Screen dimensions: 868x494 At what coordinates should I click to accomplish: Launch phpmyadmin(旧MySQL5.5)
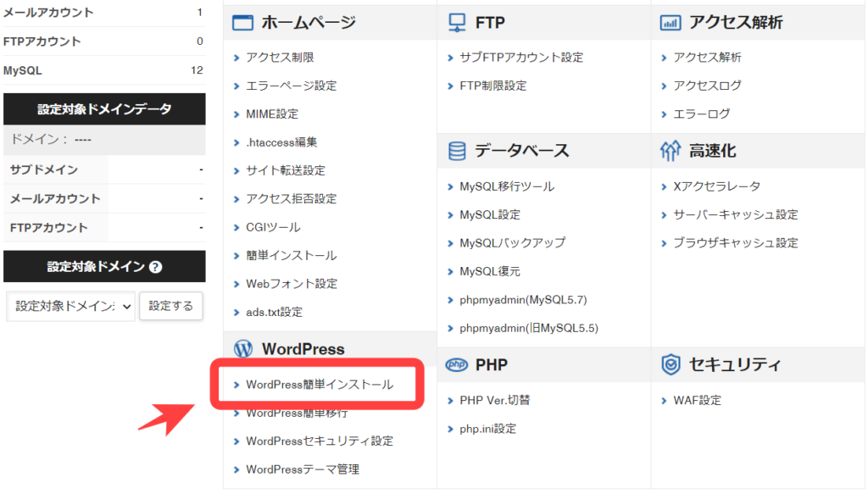[x=529, y=328]
